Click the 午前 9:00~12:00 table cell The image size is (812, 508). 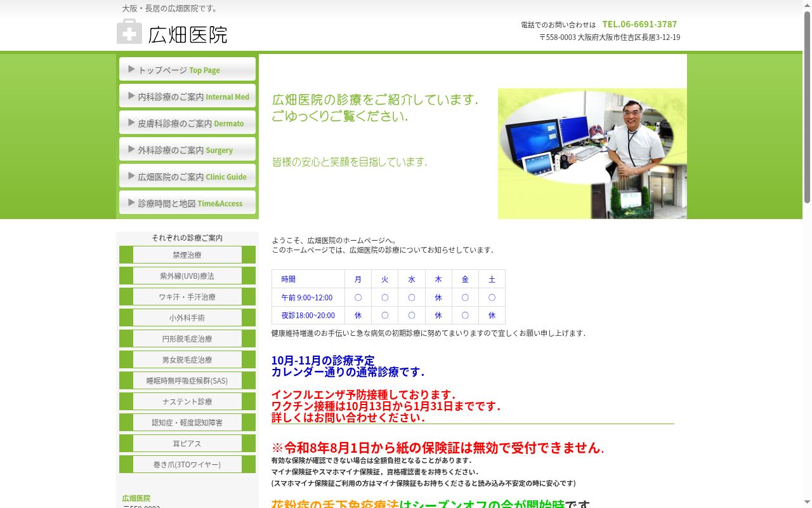308,297
